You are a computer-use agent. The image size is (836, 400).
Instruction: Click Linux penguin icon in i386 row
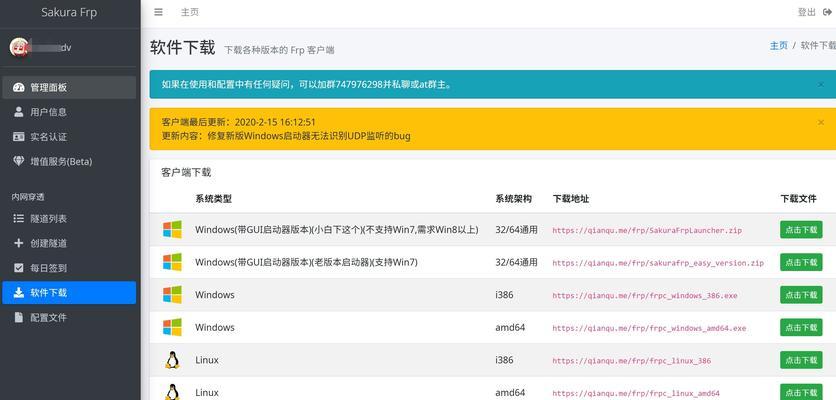pyautogui.click(x=172, y=360)
